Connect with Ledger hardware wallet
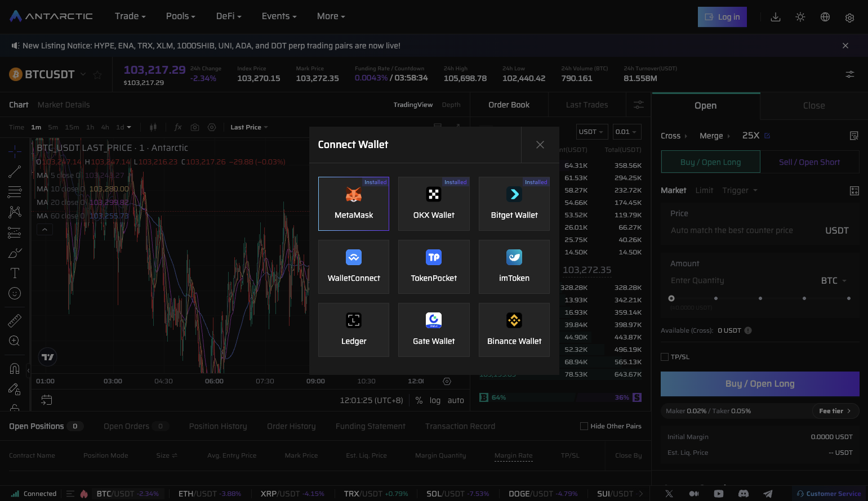 [354, 330]
